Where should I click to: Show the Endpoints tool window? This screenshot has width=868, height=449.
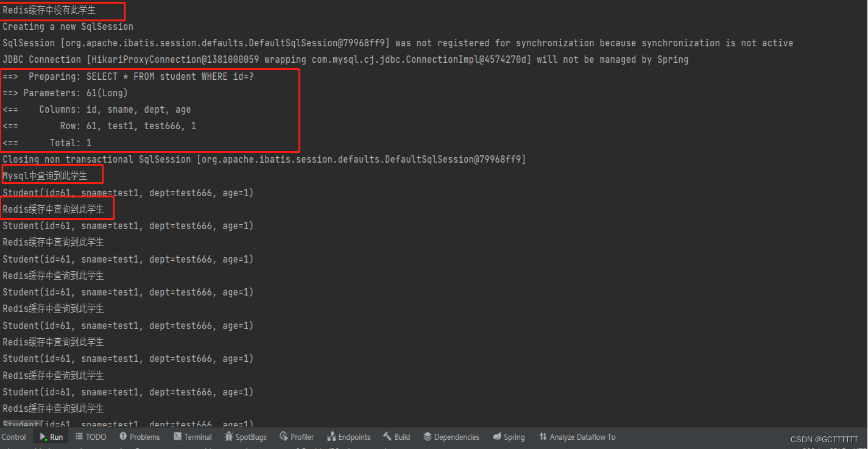348,437
